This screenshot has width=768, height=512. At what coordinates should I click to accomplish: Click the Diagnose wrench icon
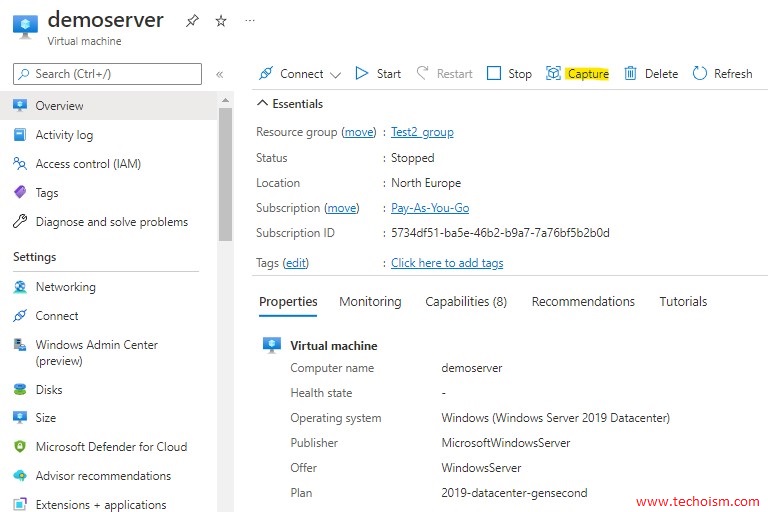click(20, 221)
